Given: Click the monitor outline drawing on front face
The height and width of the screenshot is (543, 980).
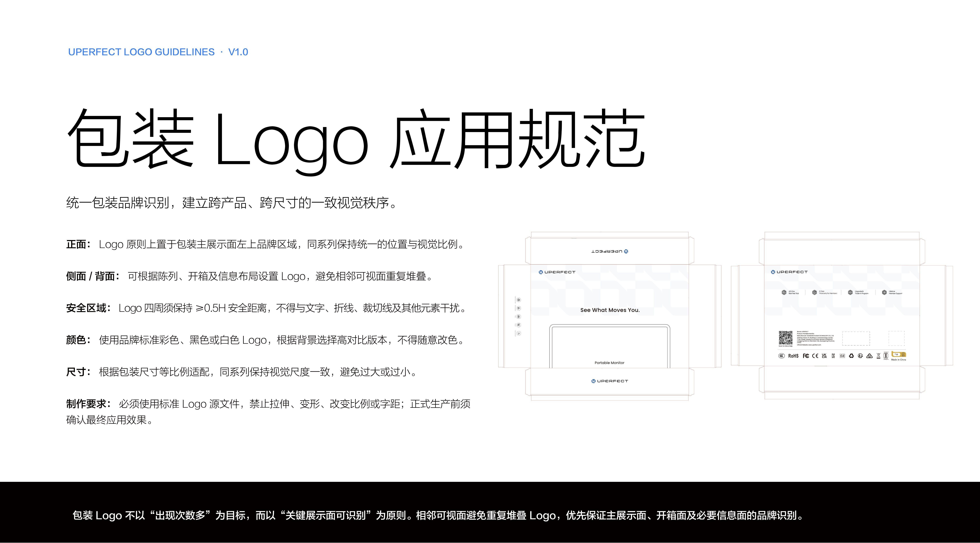Looking at the screenshot, I should point(609,346).
